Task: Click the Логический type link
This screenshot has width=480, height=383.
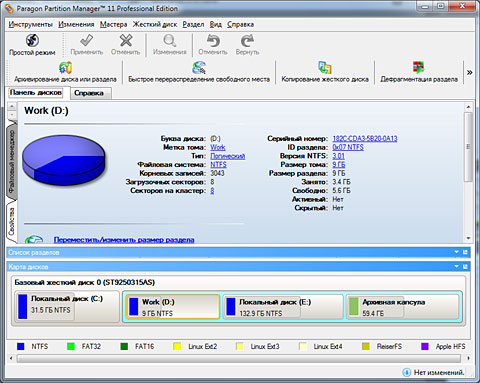Action: [x=228, y=156]
